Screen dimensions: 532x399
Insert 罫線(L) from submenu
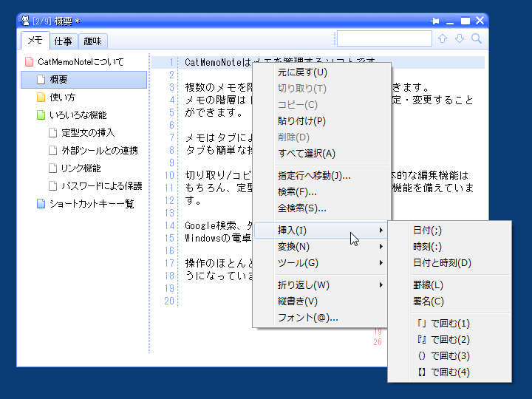(x=449, y=285)
